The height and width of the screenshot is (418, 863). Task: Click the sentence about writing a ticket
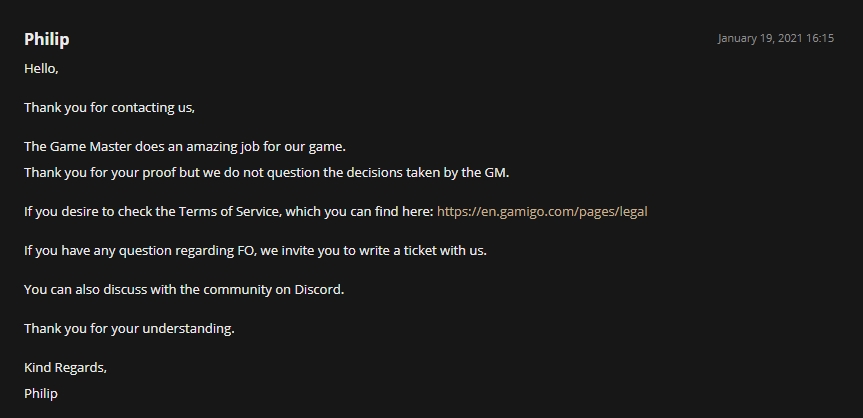[255, 250]
